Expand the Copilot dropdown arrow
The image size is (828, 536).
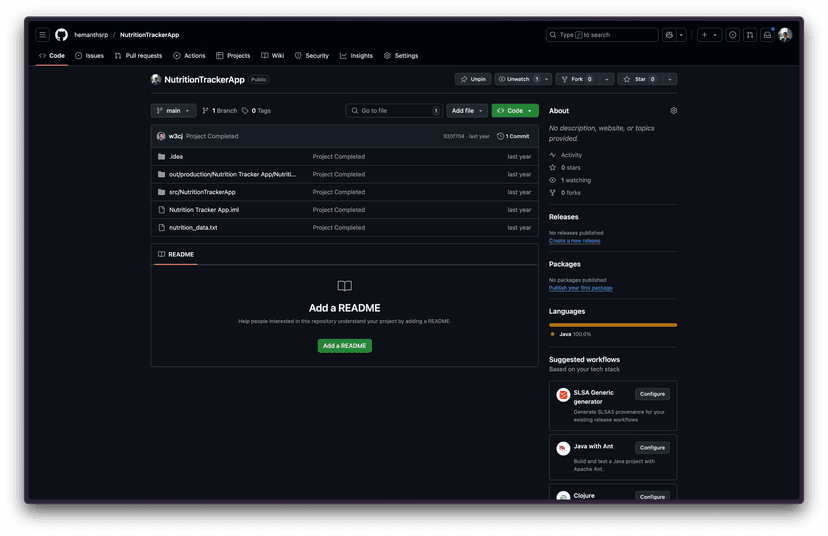click(x=681, y=35)
